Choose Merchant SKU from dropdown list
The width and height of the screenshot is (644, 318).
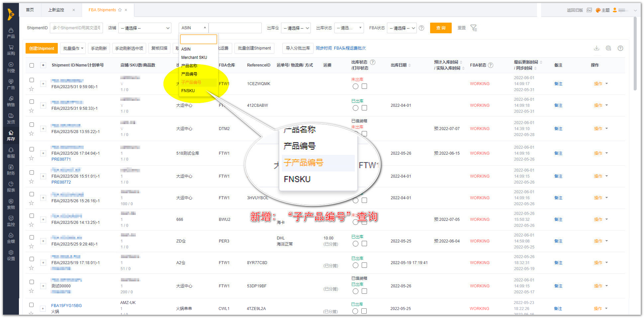(x=199, y=58)
